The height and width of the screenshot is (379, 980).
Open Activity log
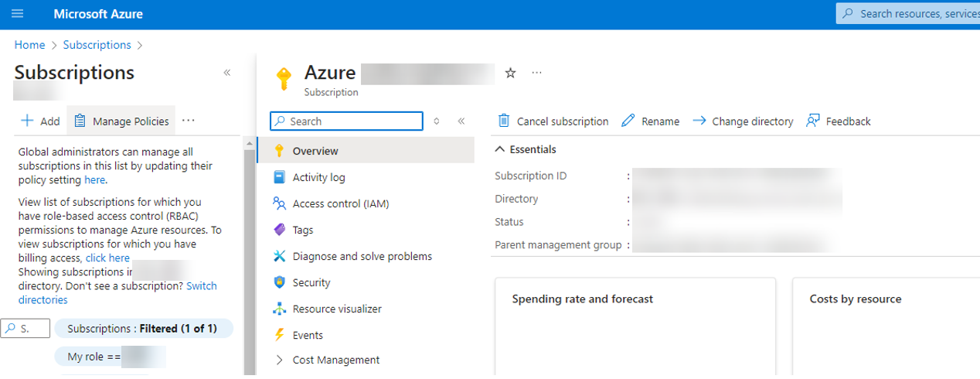pos(318,177)
